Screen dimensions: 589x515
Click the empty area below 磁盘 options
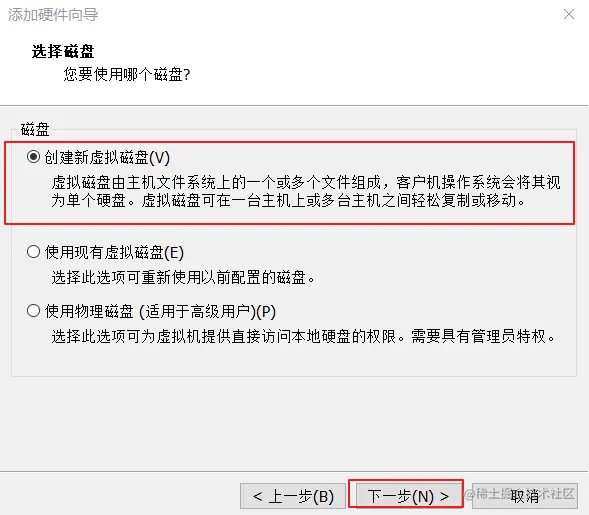[x=294, y=423]
